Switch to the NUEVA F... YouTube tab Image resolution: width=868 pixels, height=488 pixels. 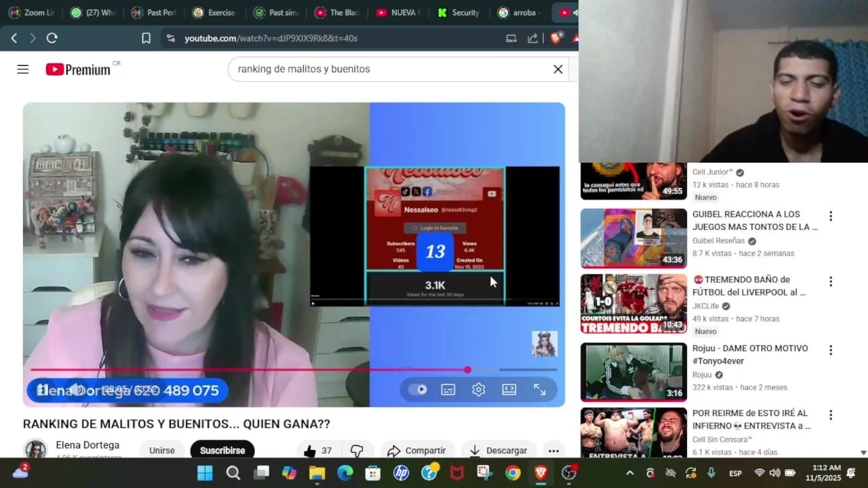click(399, 12)
